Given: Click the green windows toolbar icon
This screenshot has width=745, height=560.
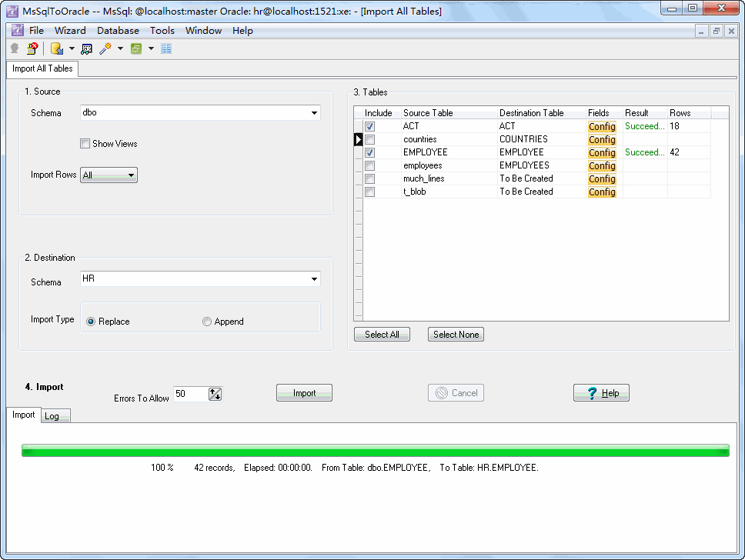Looking at the screenshot, I should tap(136, 48).
